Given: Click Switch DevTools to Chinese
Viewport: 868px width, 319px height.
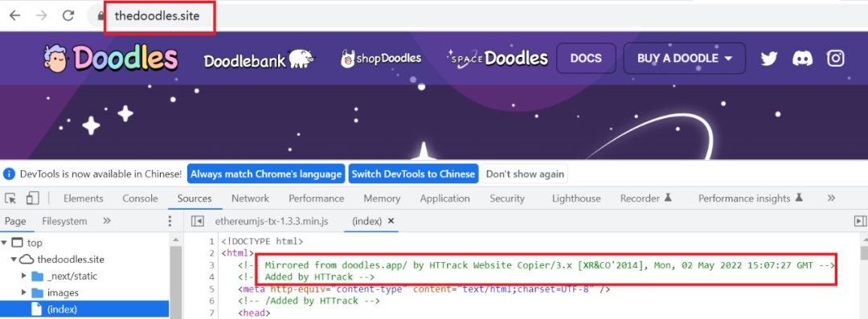Looking at the screenshot, I should click(x=414, y=174).
